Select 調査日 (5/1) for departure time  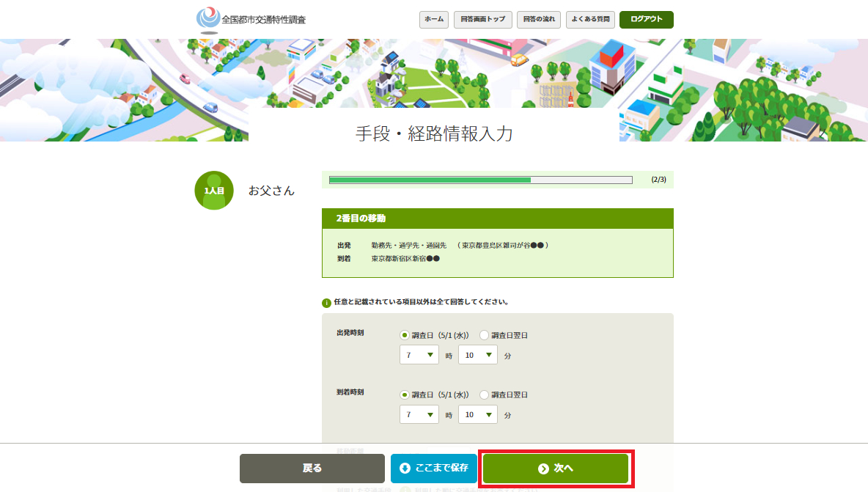[x=405, y=335]
